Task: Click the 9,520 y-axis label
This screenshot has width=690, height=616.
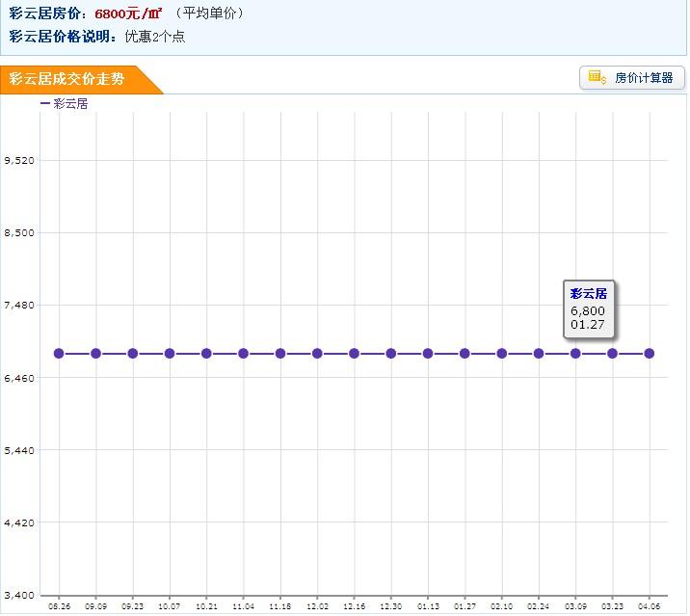Action: [x=19, y=161]
